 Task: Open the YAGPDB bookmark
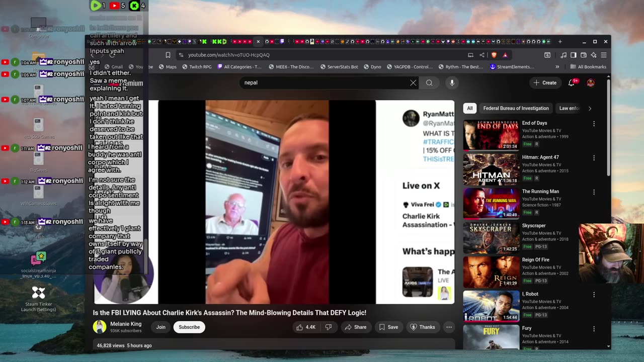point(409,67)
